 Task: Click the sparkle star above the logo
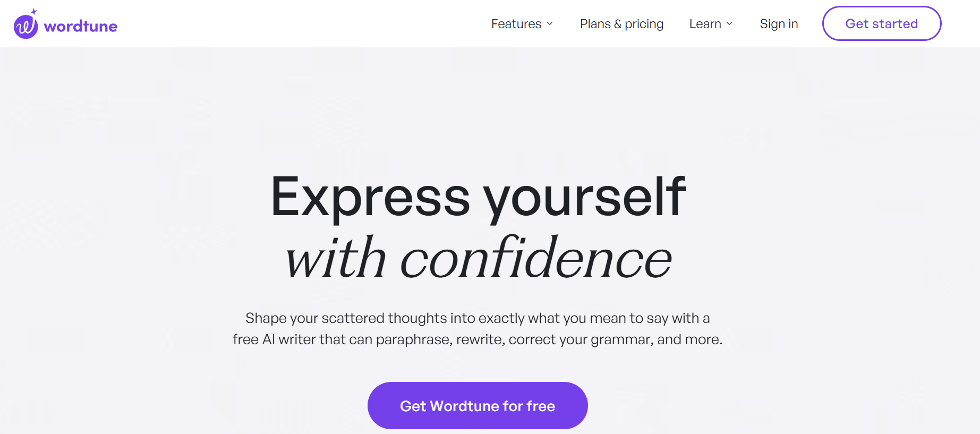(x=34, y=11)
